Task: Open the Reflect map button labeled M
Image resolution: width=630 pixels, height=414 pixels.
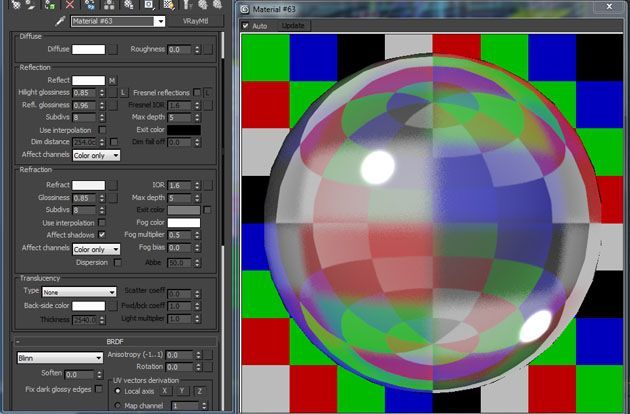Action: 112,80
